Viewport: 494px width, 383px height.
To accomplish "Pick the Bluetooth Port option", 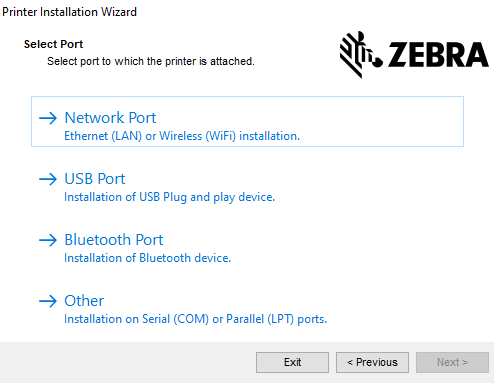I will coord(247,243).
